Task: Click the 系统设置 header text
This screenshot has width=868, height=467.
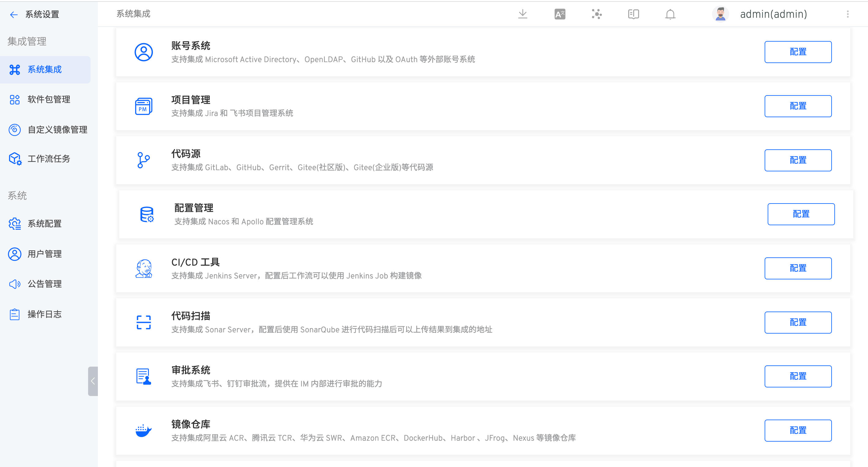Action: coord(43,14)
